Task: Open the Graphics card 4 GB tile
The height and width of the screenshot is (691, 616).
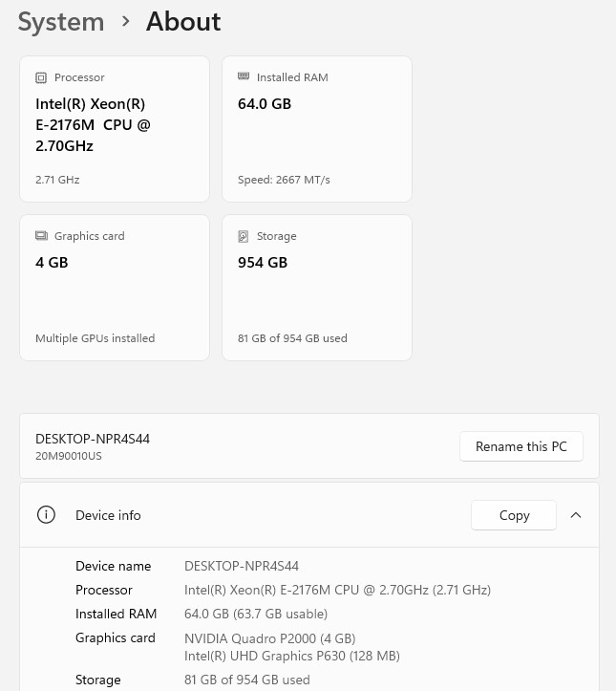Action: (x=115, y=288)
